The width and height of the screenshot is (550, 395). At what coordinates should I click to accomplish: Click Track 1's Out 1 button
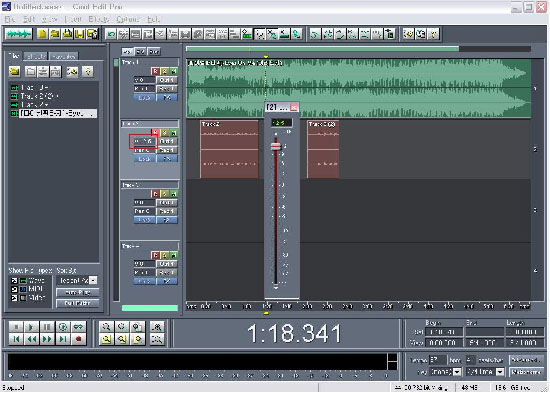point(167,80)
